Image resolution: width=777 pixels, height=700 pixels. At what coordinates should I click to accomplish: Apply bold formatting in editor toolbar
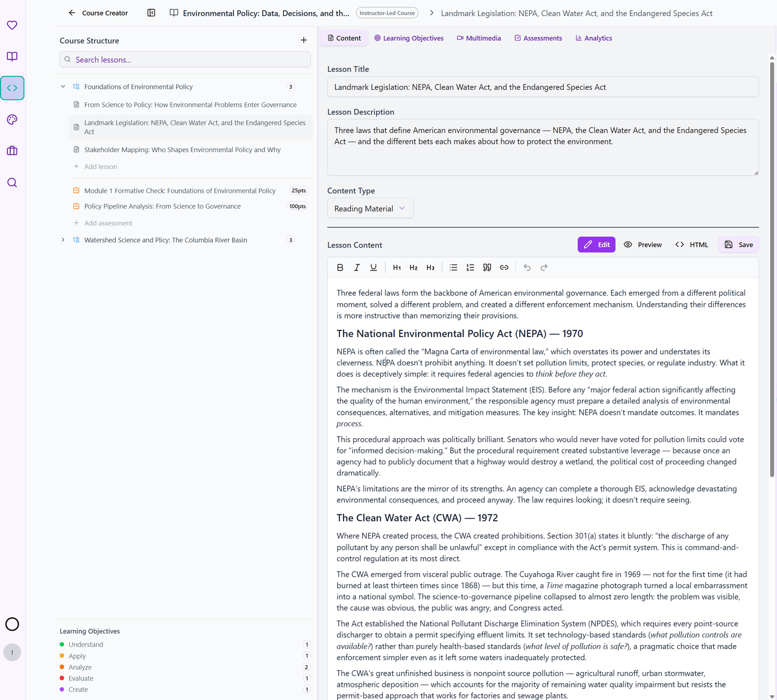(x=340, y=268)
